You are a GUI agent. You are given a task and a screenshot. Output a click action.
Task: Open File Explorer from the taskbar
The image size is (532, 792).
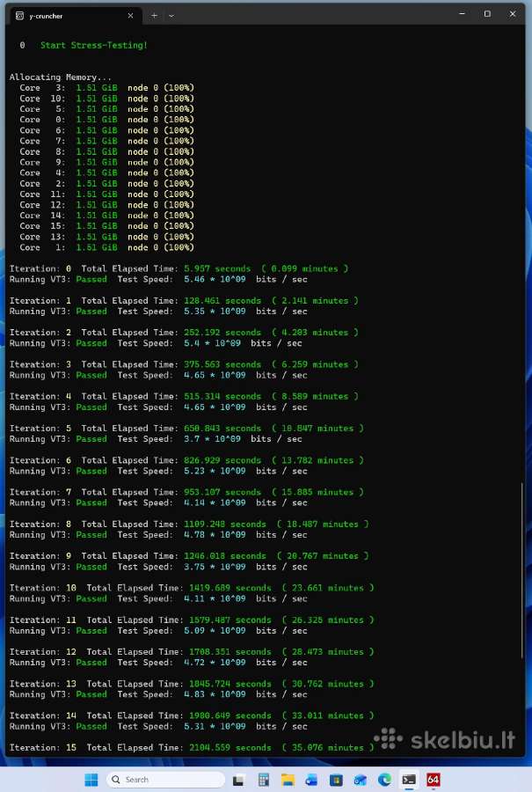[x=288, y=780]
